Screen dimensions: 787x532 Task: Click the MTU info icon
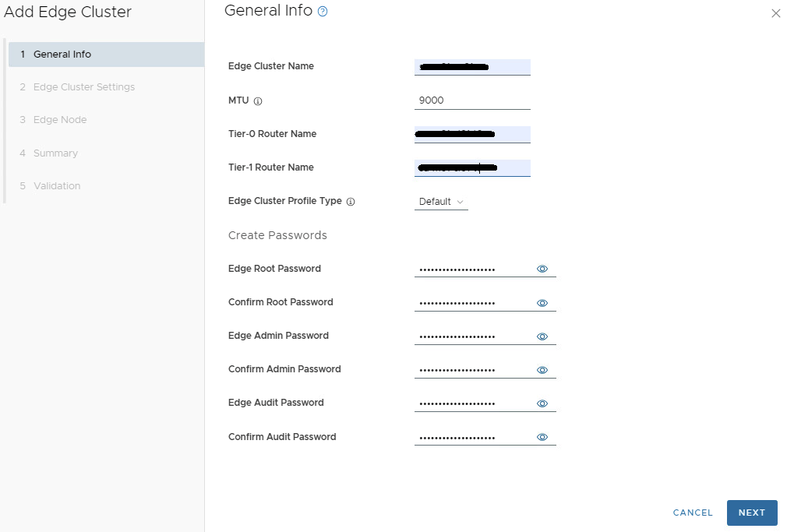point(258,101)
